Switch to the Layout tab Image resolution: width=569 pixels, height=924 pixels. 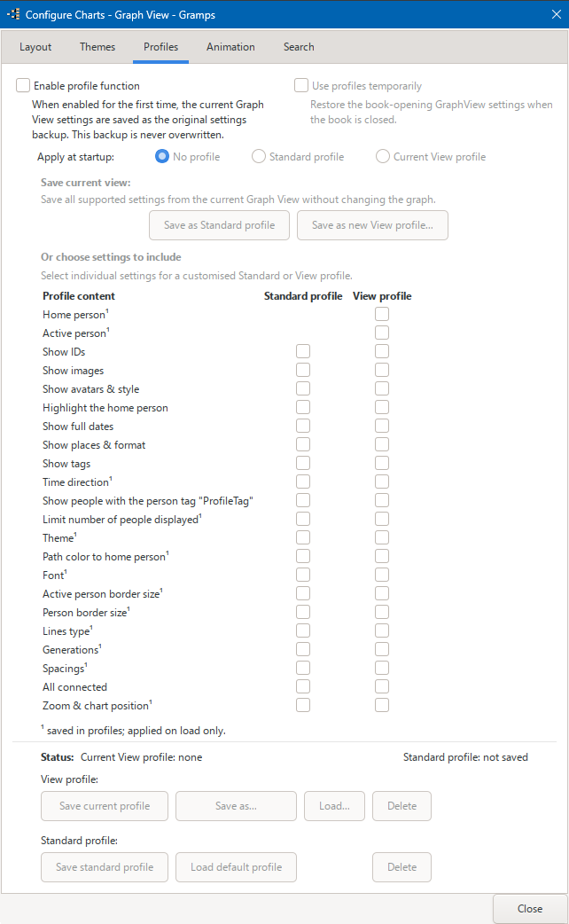click(x=35, y=46)
